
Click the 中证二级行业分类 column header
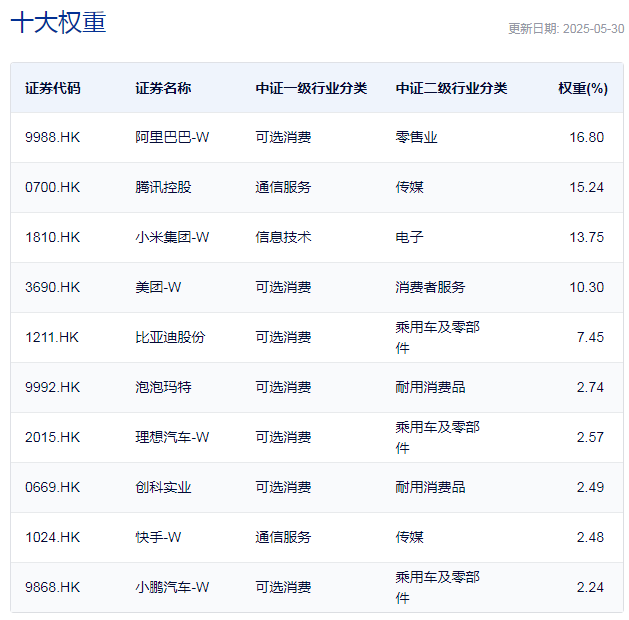click(451, 88)
